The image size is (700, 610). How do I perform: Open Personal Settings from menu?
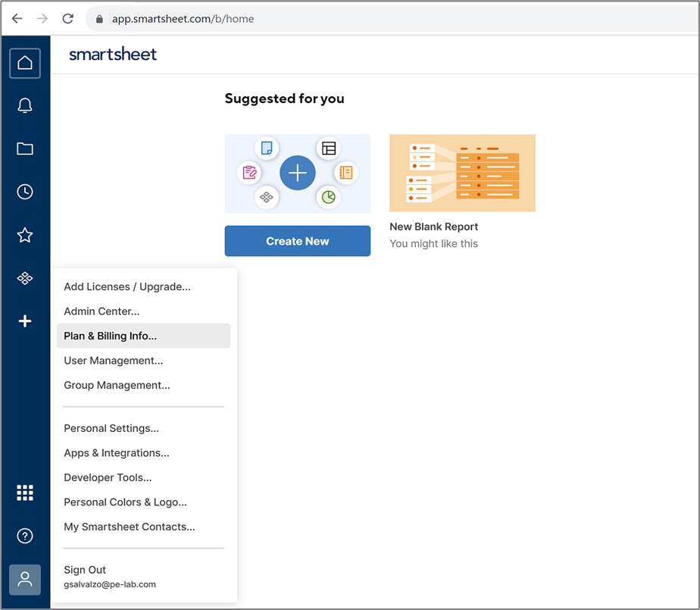click(111, 428)
